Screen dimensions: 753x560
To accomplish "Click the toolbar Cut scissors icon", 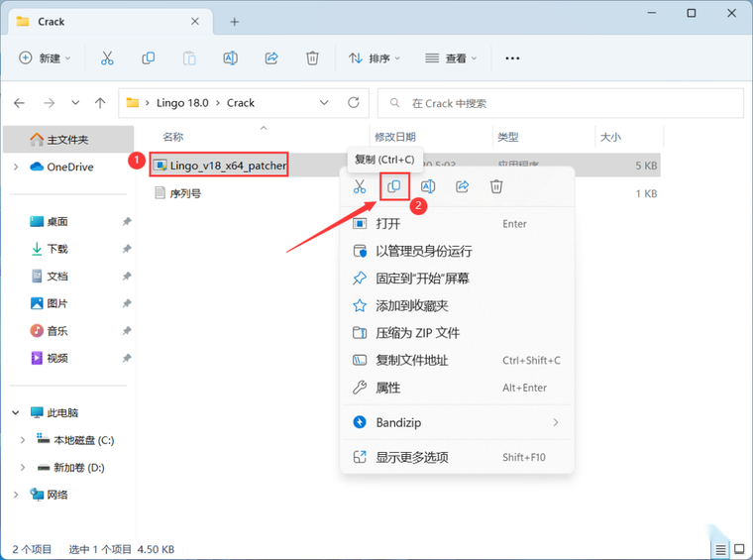I will (107, 58).
